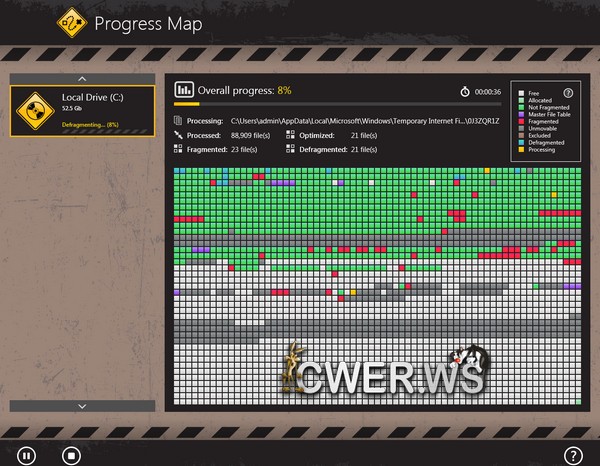Viewport: 600px width, 466px height.
Task: Click the Processing yellow legend swatch
Action: (x=521, y=149)
